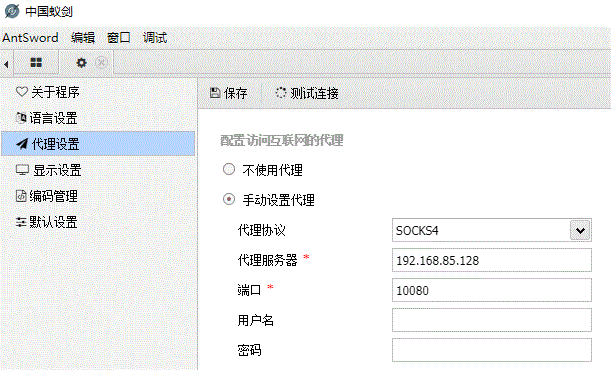Click the monitor icon beside 显示设置
This screenshot has height=370, width=611.
point(22,170)
